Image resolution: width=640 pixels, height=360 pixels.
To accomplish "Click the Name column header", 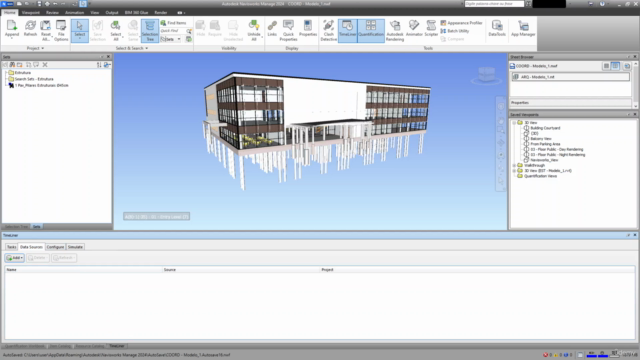I will coord(84,270).
